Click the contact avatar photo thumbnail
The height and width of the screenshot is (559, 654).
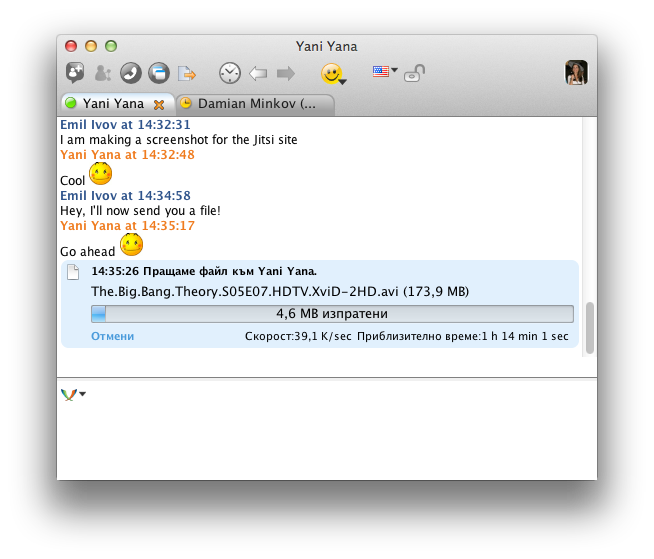576,72
